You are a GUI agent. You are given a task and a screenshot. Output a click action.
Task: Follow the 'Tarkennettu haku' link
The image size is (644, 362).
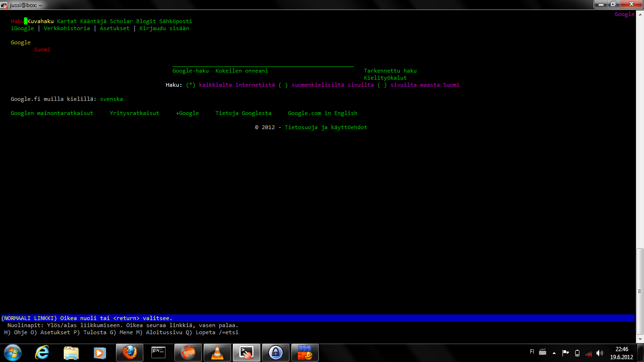tap(390, 71)
